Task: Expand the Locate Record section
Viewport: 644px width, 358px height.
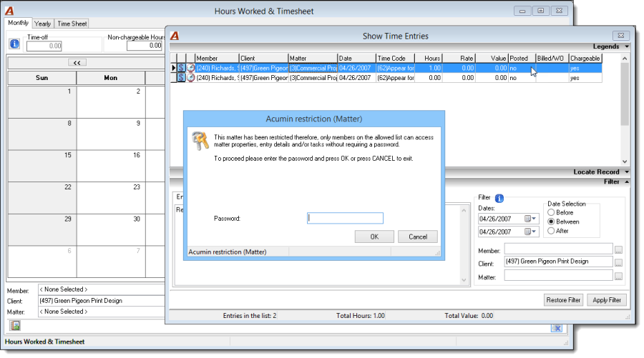Action: point(627,172)
